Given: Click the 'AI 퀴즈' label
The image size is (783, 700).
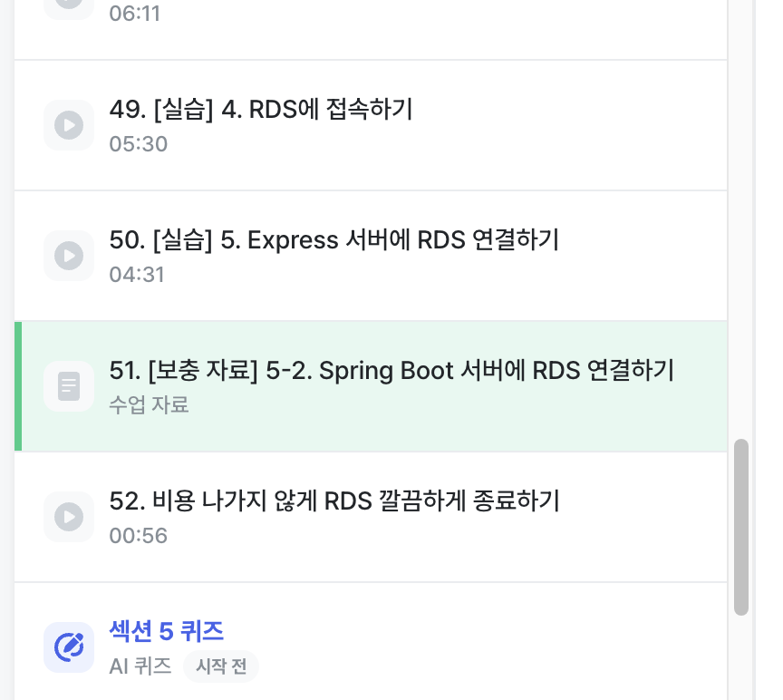Looking at the screenshot, I should pyautogui.click(x=140, y=666).
